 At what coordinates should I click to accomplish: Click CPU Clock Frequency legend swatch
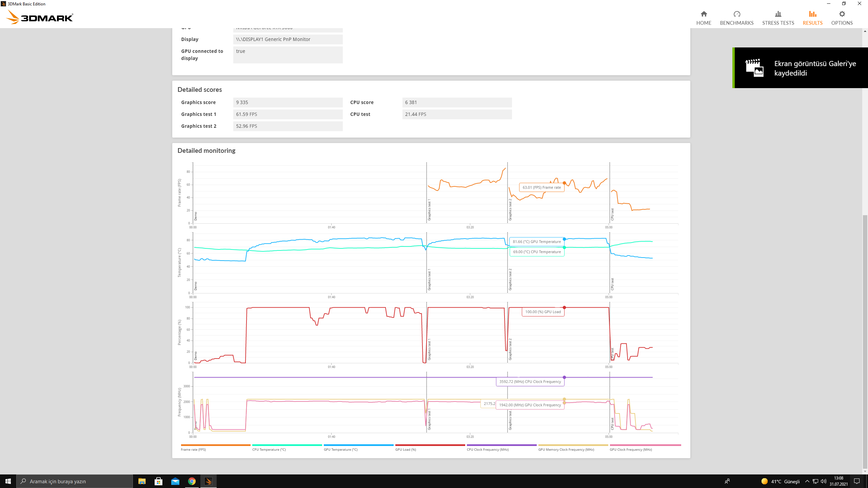click(x=501, y=445)
